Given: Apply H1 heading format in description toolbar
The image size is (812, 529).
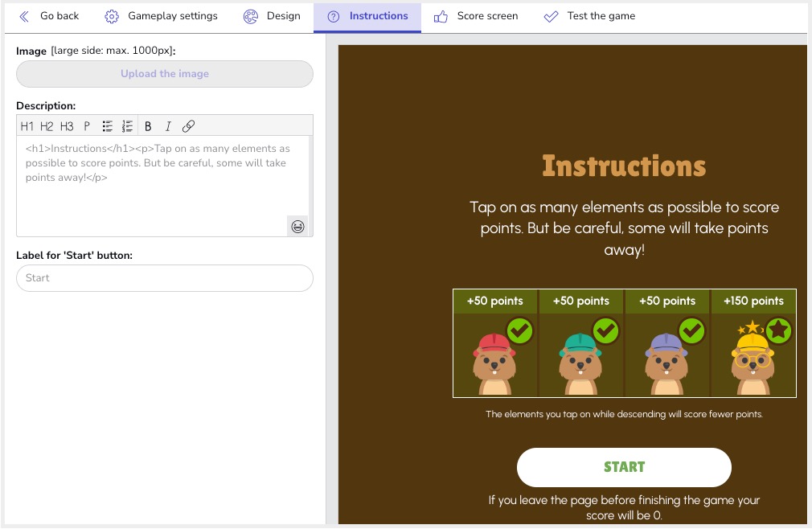Looking at the screenshot, I should tap(27, 126).
